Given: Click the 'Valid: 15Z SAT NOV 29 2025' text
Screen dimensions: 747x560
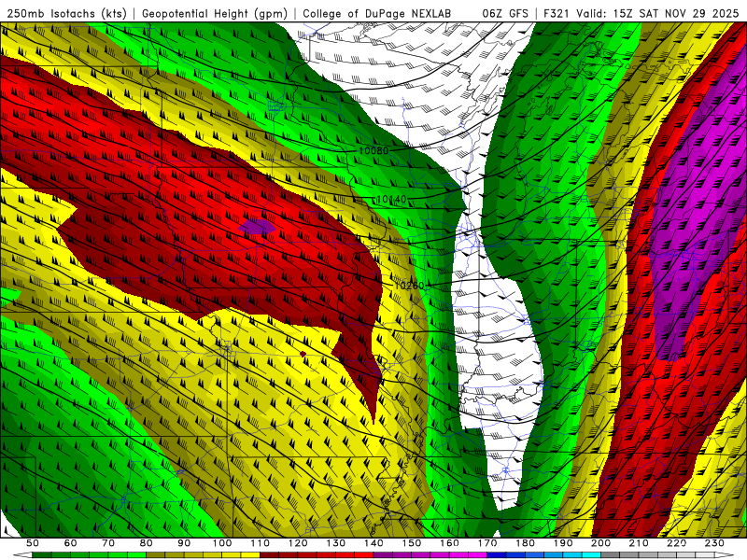Looking at the screenshot, I should click(x=658, y=14).
